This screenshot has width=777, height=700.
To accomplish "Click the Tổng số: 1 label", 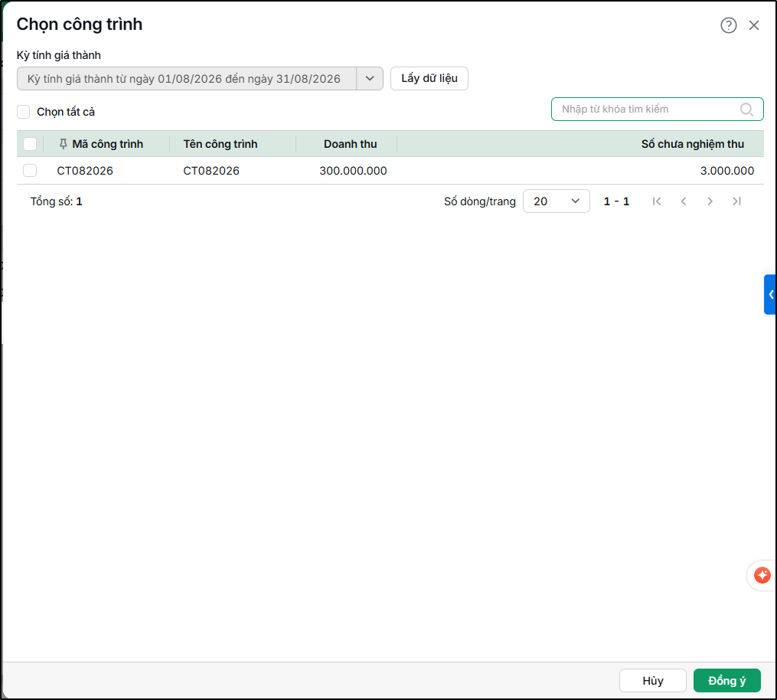I will pyautogui.click(x=57, y=201).
